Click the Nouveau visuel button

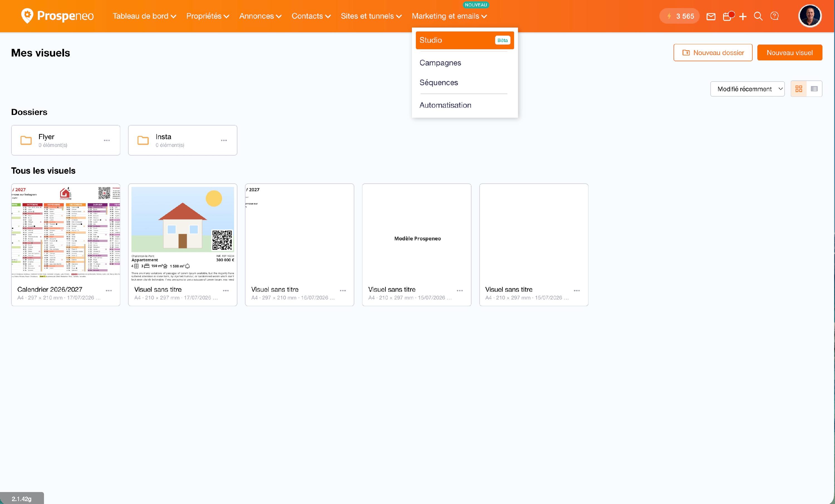click(x=790, y=53)
